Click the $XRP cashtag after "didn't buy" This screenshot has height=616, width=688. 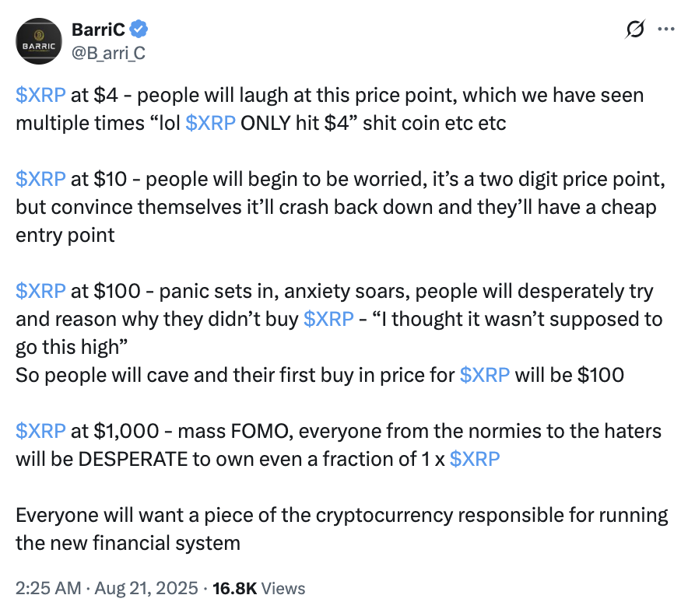(x=328, y=319)
